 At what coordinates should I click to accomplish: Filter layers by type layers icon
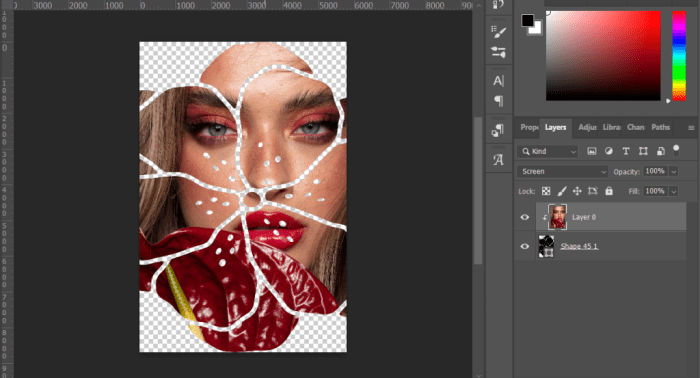[626, 151]
